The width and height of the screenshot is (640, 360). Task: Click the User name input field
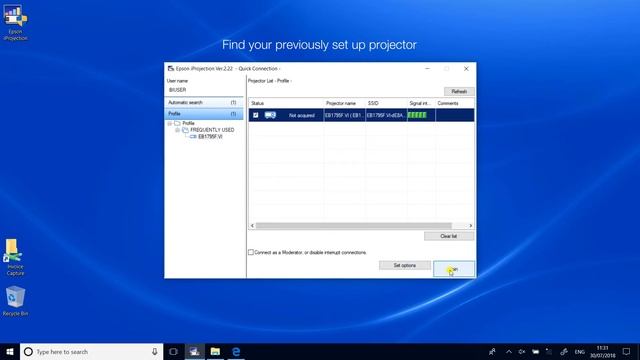click(x=204, y=90)
